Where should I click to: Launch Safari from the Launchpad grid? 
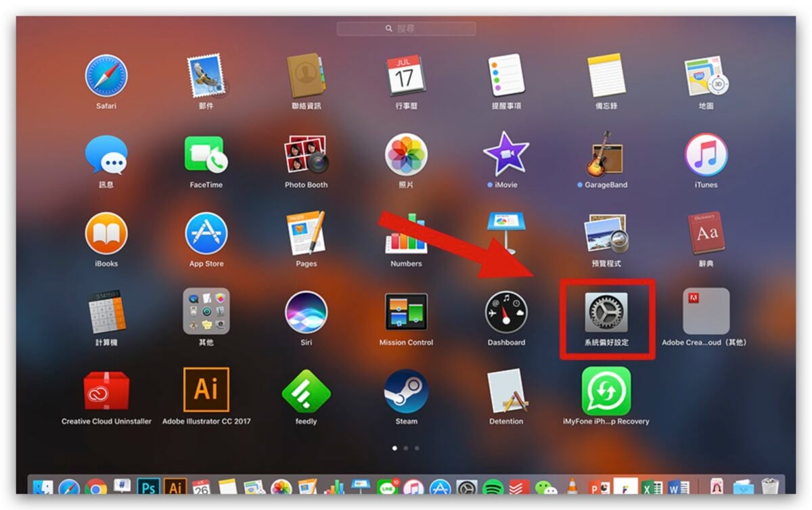coord(106,76)
